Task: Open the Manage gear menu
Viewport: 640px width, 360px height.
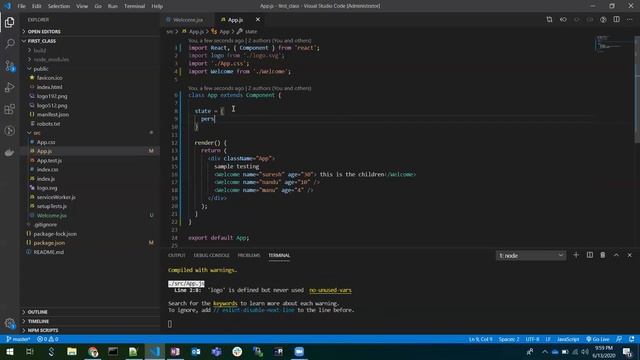Action: 9,323
